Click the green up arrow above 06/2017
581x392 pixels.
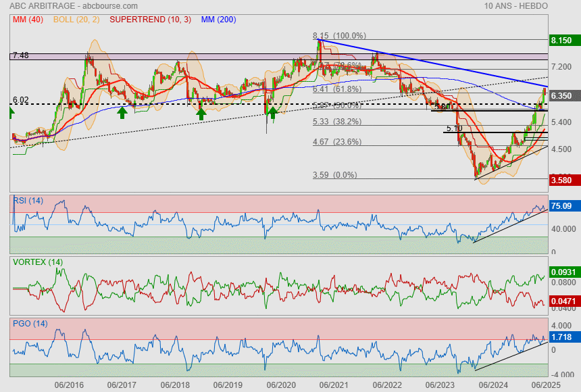pos(122,112)
